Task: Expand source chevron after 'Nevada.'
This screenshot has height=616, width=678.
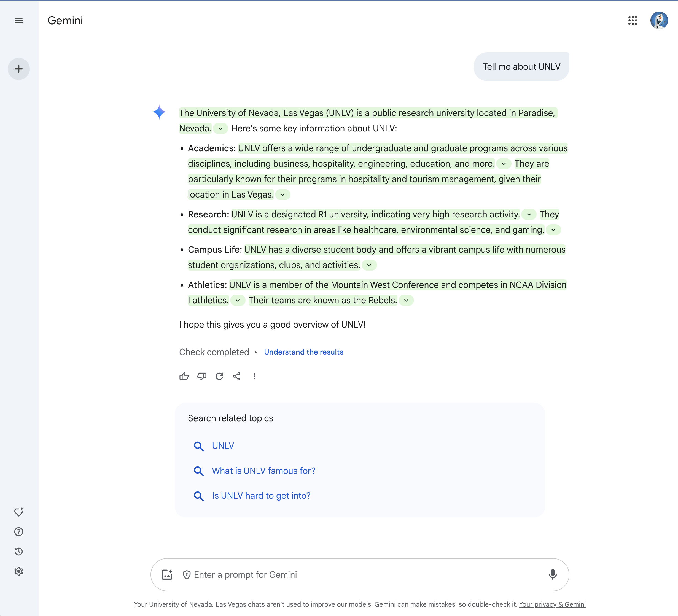Action: [x=220, y=128]
